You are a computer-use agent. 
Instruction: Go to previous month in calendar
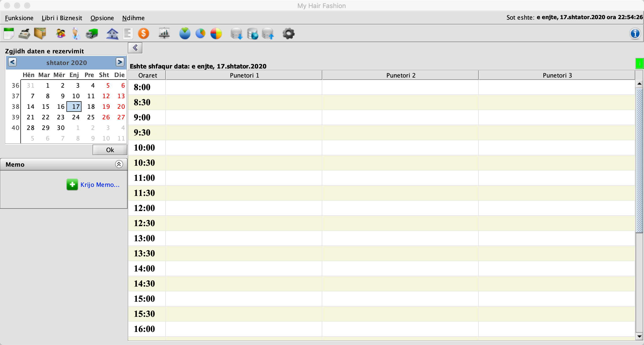tap(12, 62)
